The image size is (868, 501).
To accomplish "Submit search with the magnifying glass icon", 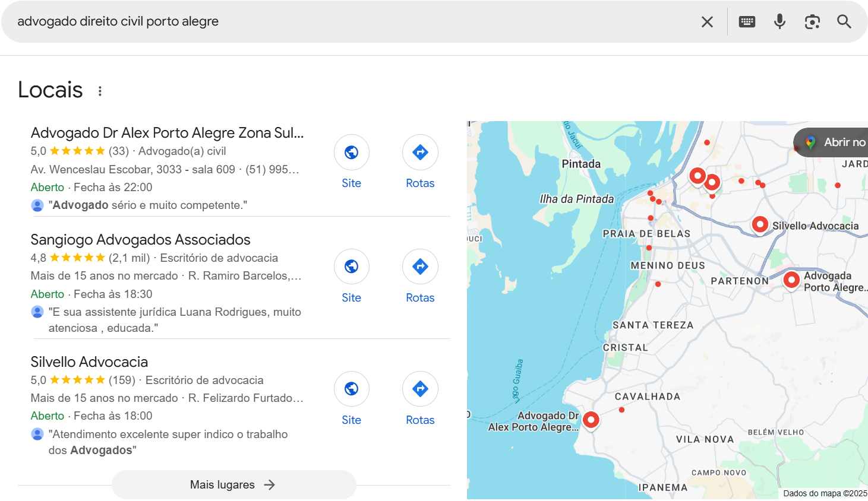I will pos(844,22).
